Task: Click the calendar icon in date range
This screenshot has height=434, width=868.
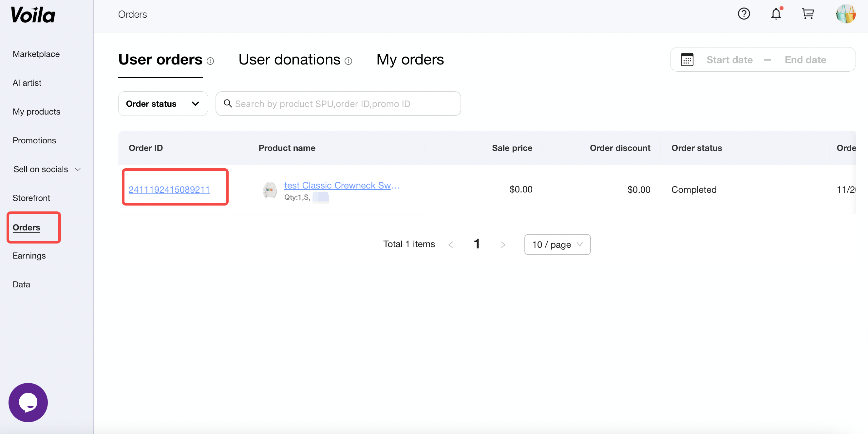Action: click(x=687, y=60)
